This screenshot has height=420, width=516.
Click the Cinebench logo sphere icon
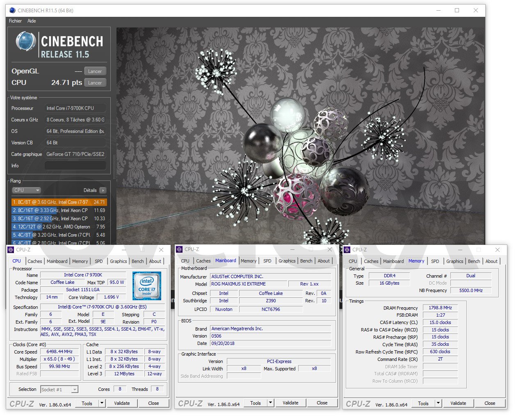click(x=25, y=42)
